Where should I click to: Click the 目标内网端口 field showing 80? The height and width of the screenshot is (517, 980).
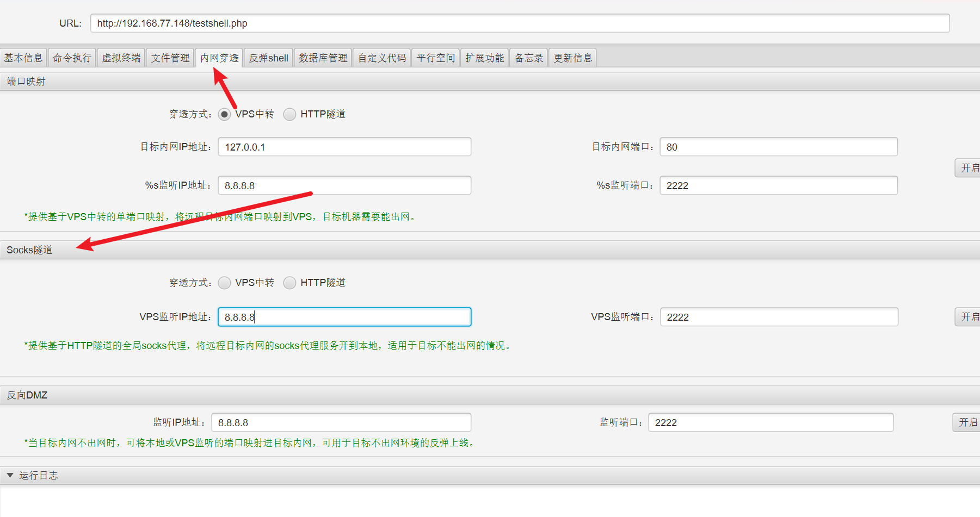[778, 147]
